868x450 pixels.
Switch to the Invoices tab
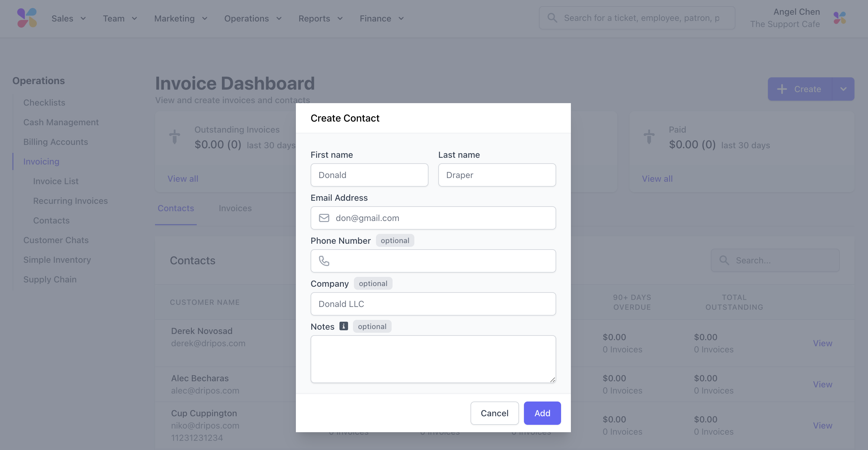235,208
